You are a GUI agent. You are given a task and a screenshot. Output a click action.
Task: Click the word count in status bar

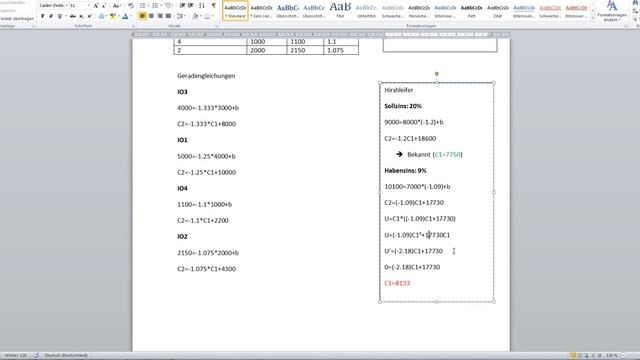point(15,356)
